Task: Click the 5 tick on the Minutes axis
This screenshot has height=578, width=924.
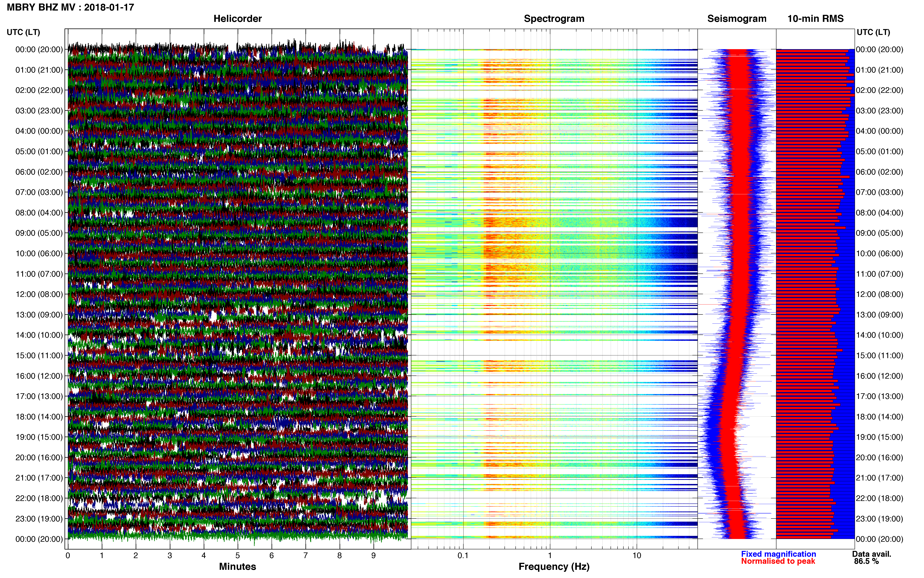Action: [238, 555]
